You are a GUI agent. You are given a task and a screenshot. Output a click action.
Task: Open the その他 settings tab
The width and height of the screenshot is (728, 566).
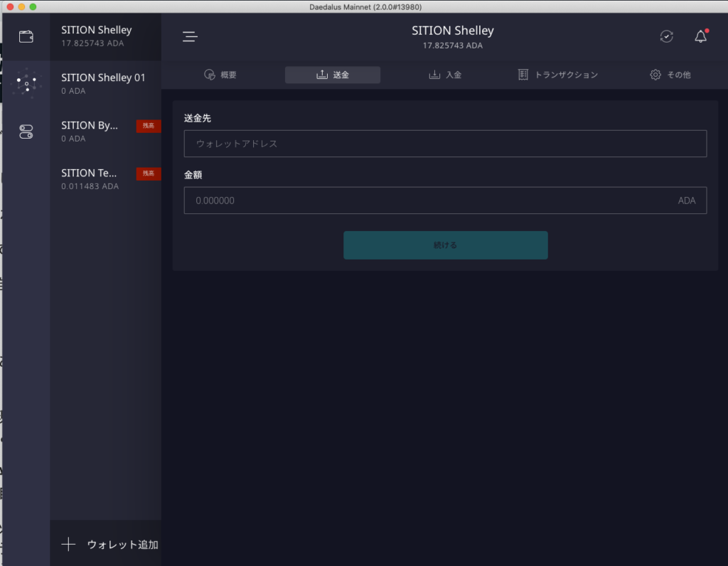point(670,75)
